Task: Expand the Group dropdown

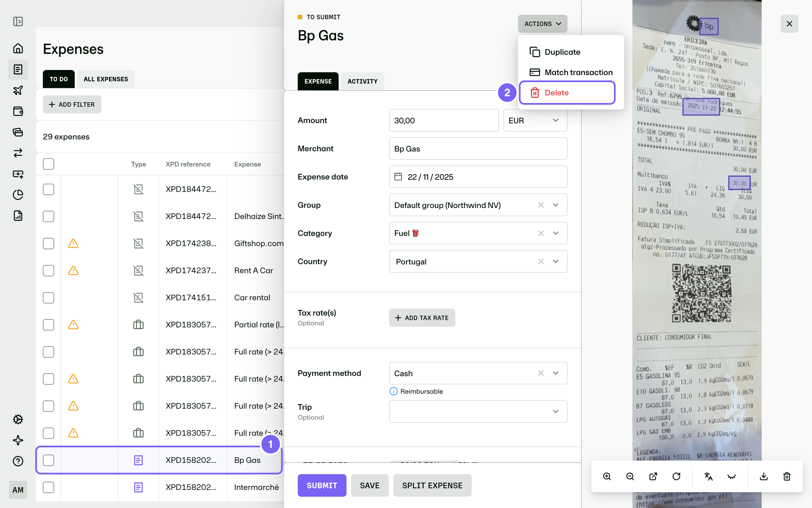Action: pos(556,205)
